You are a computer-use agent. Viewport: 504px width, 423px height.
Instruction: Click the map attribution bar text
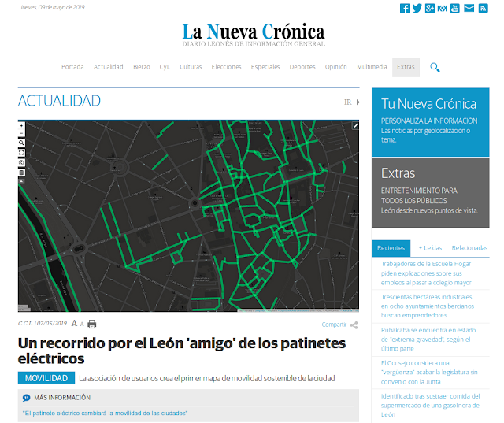coord(298,310)
